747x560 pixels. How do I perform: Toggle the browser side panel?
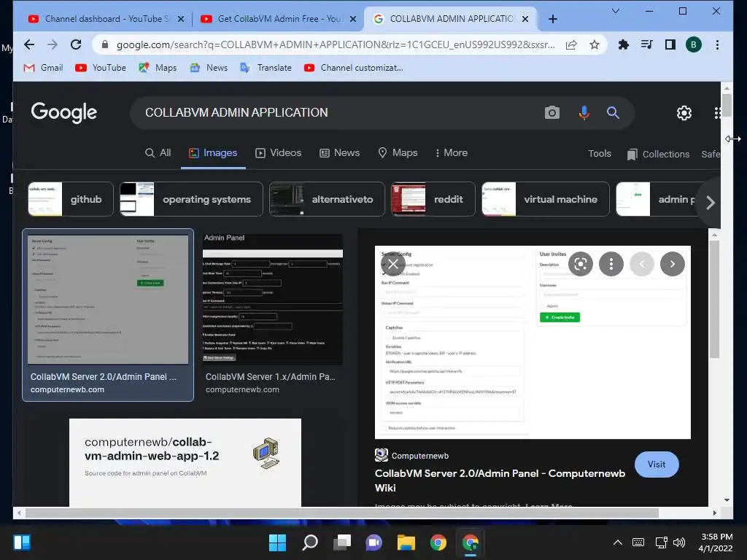pyautogui.click(x=670, y=44)
